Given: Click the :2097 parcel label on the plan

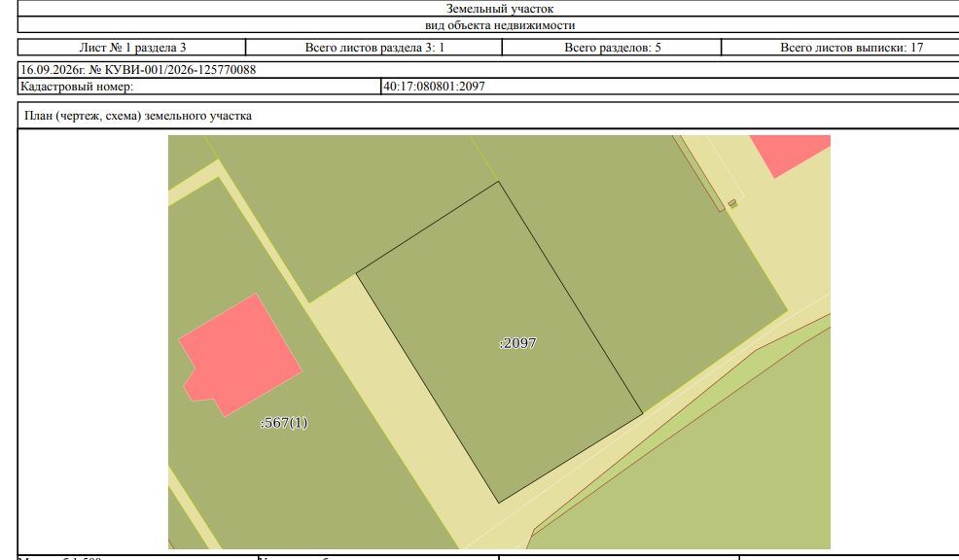Looking at the screenshot, I should point(517,343).
